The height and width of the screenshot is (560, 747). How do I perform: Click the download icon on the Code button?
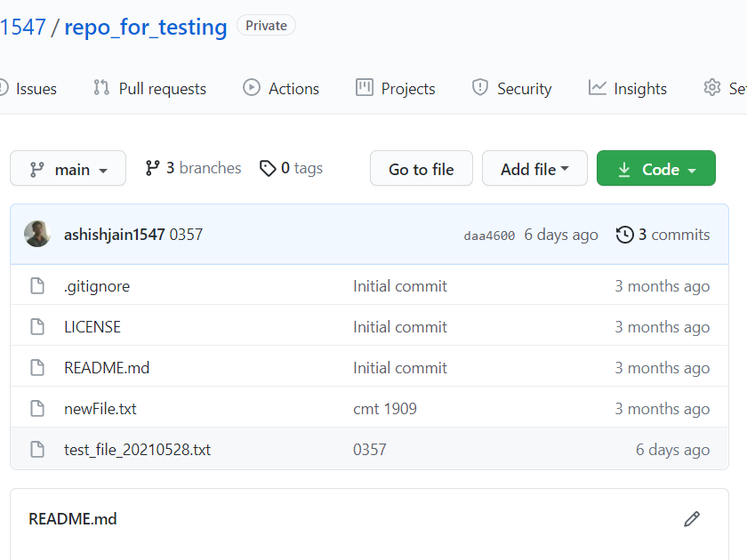(623, 168)
